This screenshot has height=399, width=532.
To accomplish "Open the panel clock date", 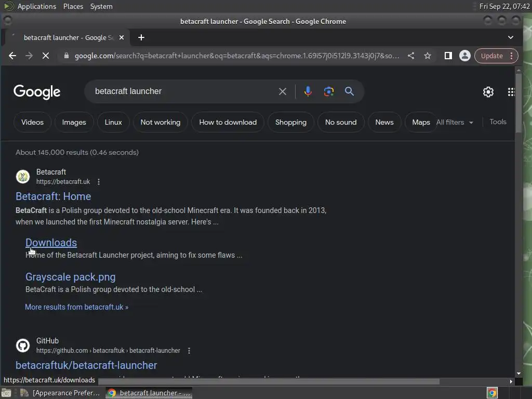I will point(504,6).
